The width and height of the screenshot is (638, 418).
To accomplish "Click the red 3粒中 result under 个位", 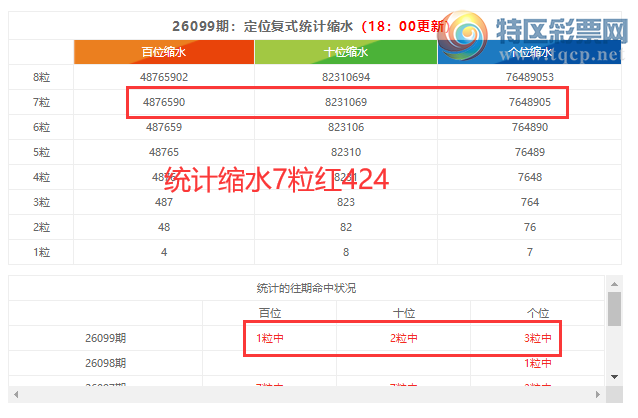I will (538, 338).
